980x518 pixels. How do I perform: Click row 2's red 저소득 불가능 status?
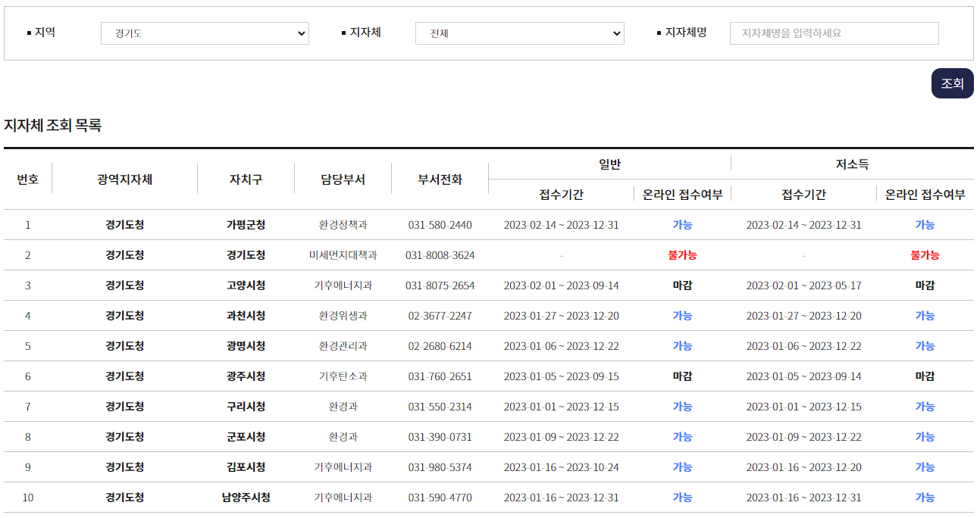click(x=925, y=255)
